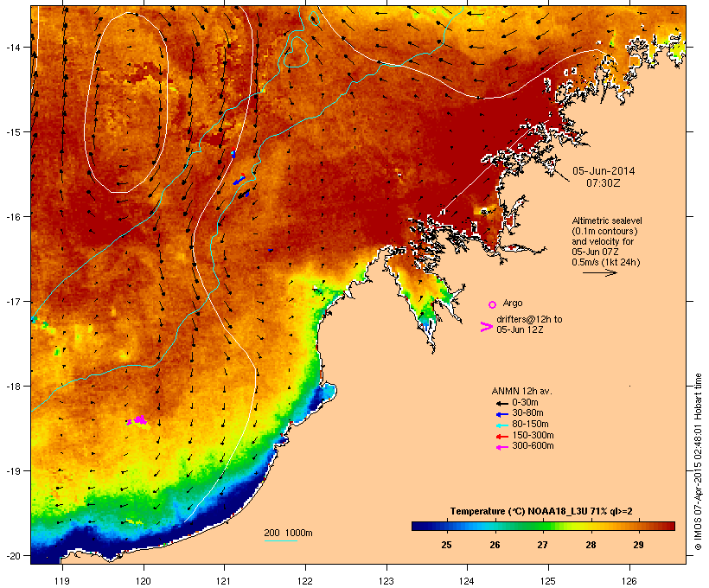Click the latitude axis label -20

pos(13,555)
